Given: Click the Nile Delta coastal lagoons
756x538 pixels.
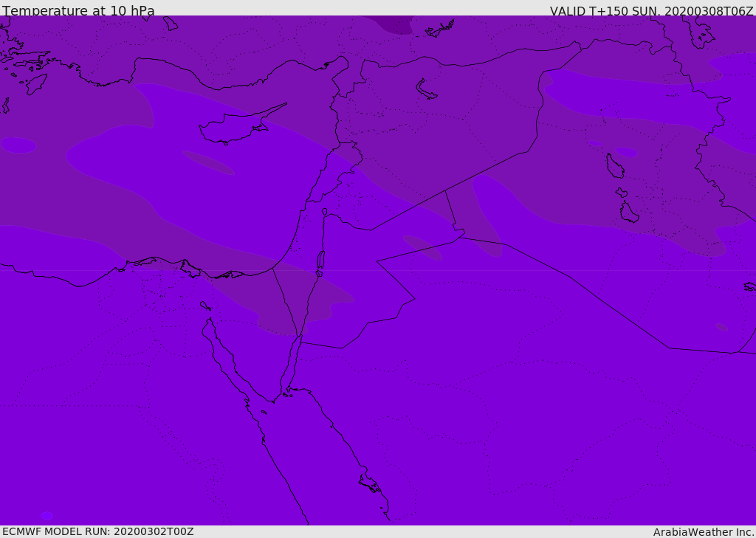Looking at the screenshot, I should coord(185,268).
